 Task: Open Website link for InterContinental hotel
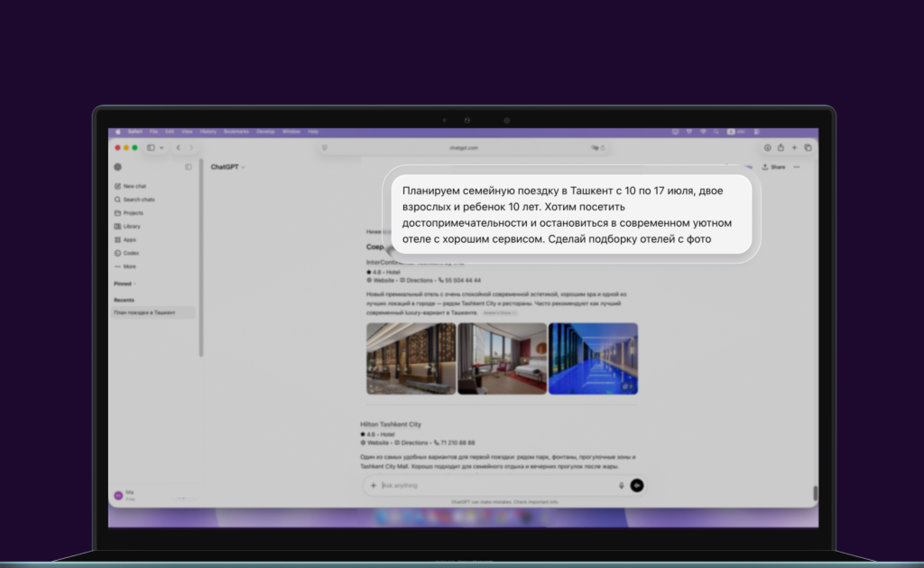(381, 280)
